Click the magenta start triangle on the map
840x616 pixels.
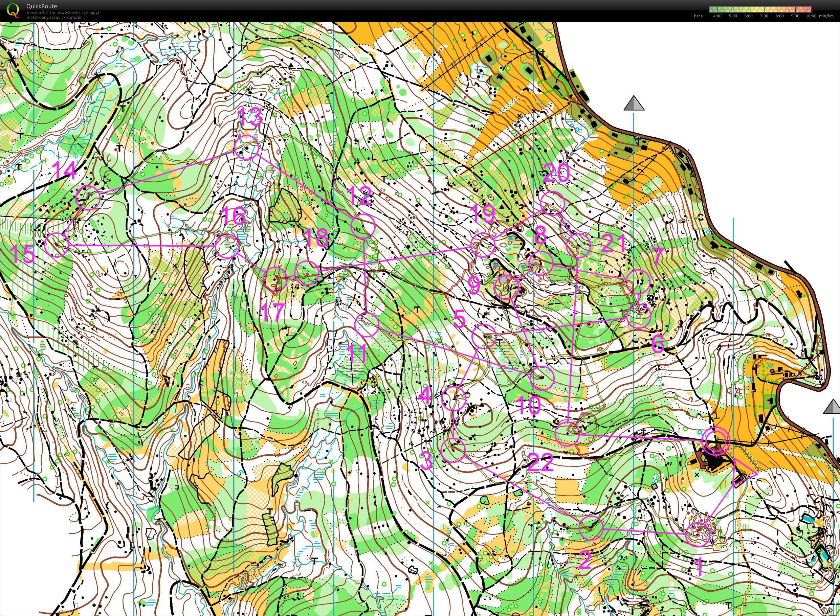click(x=743, y=473)
